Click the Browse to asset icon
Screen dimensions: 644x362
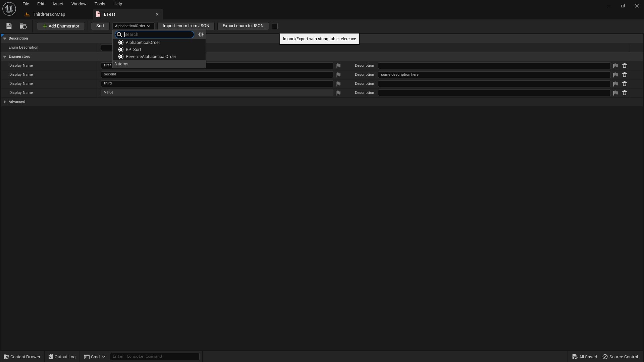(x=23, y=26)
